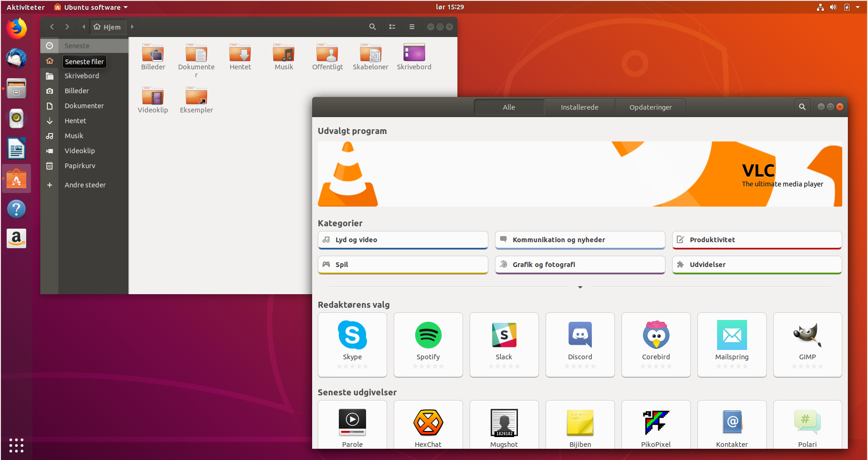Switch to the Installerede tab
The image size is (868, 460).
[580, 107]
